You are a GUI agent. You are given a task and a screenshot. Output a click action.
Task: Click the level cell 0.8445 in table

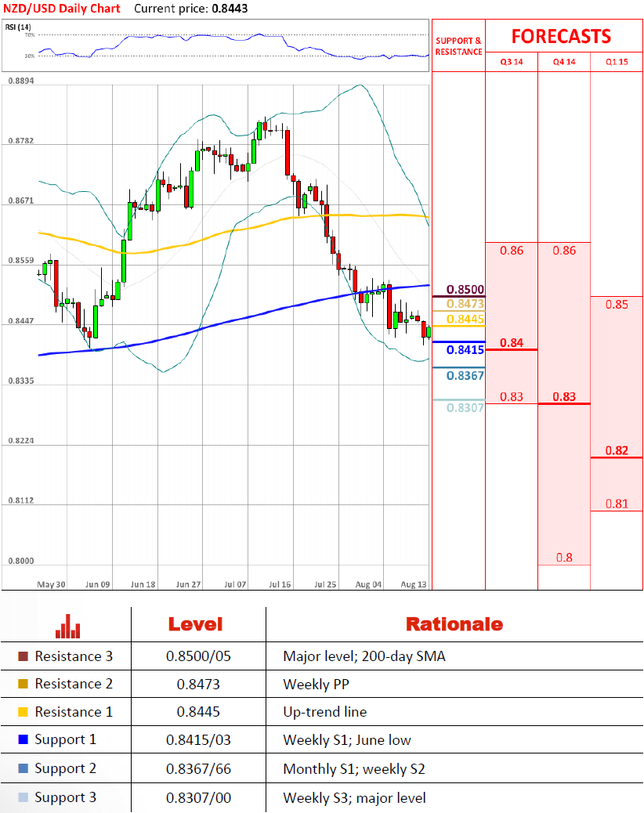pyautogui.click(x=198, y=712)
